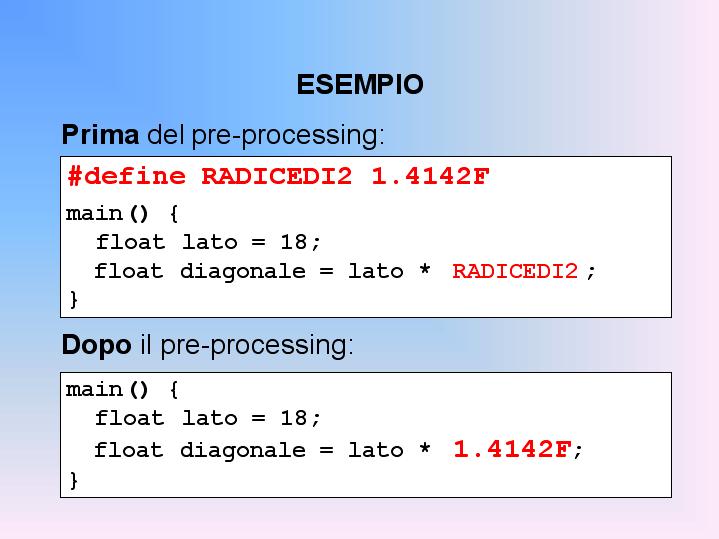Click red RADICEDI2 after the multiplication sign
The width and height of the screenshot is (719, 539).
[515, 271]
